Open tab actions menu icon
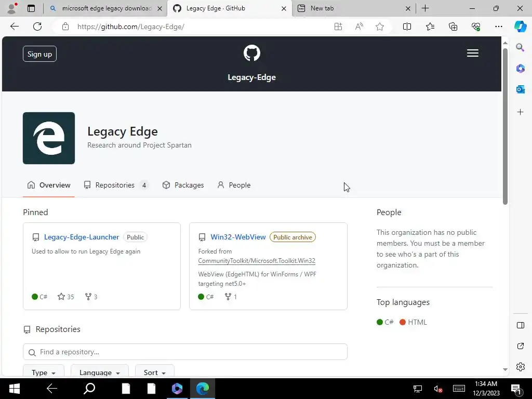The height and width of the screenshot is (399, 532). click(31, 8)
